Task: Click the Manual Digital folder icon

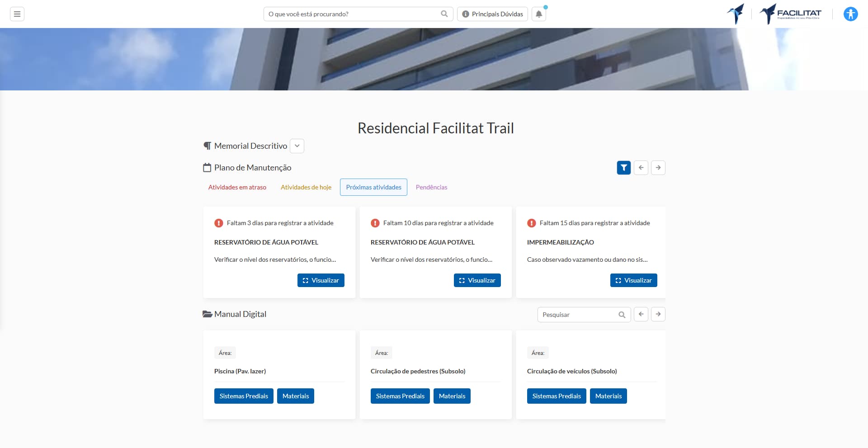Action: coord(208,314)
